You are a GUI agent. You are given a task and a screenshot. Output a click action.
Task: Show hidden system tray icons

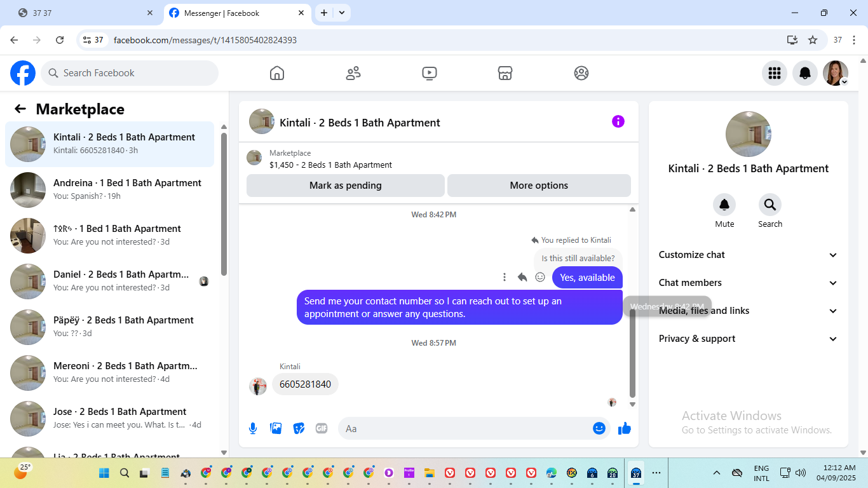(x=717, y=473)
